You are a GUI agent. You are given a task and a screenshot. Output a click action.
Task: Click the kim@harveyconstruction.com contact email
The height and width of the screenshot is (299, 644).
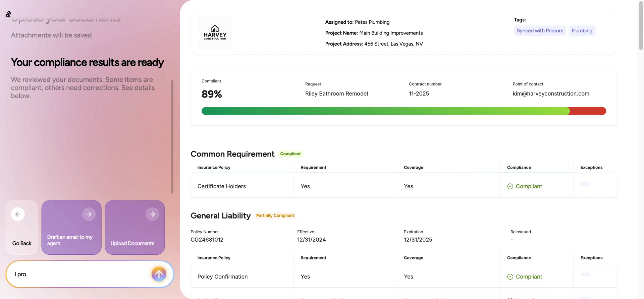[x=551, y=94]
